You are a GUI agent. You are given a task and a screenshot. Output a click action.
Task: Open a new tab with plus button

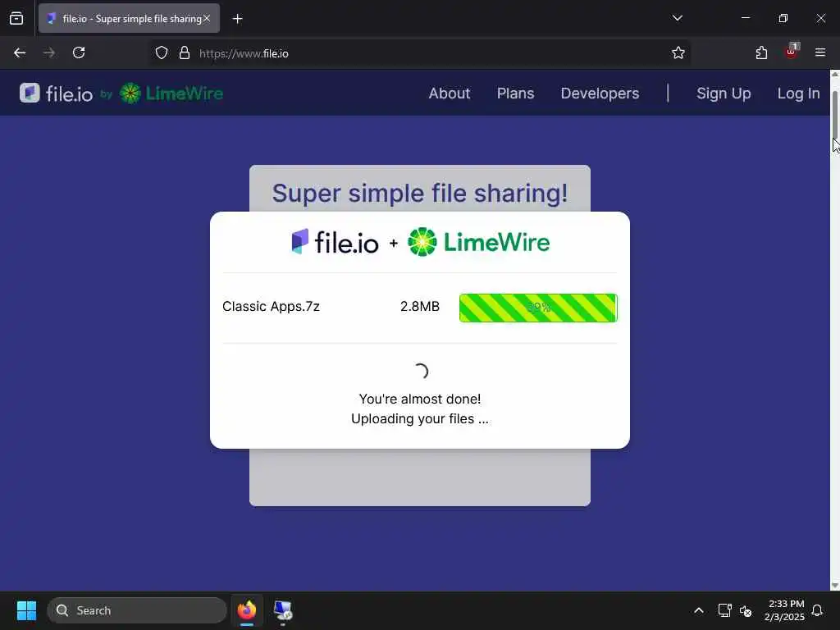coord(237,19)
